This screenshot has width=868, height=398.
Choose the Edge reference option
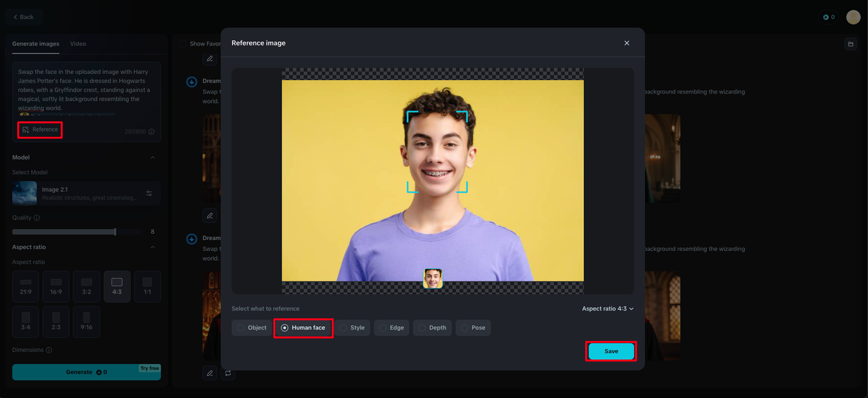(391, 327)
